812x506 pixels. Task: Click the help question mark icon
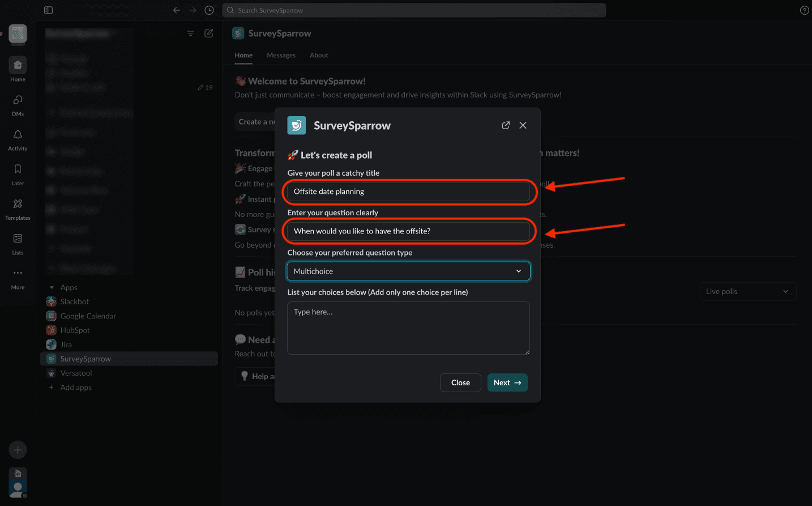click(x=804, y=10)
